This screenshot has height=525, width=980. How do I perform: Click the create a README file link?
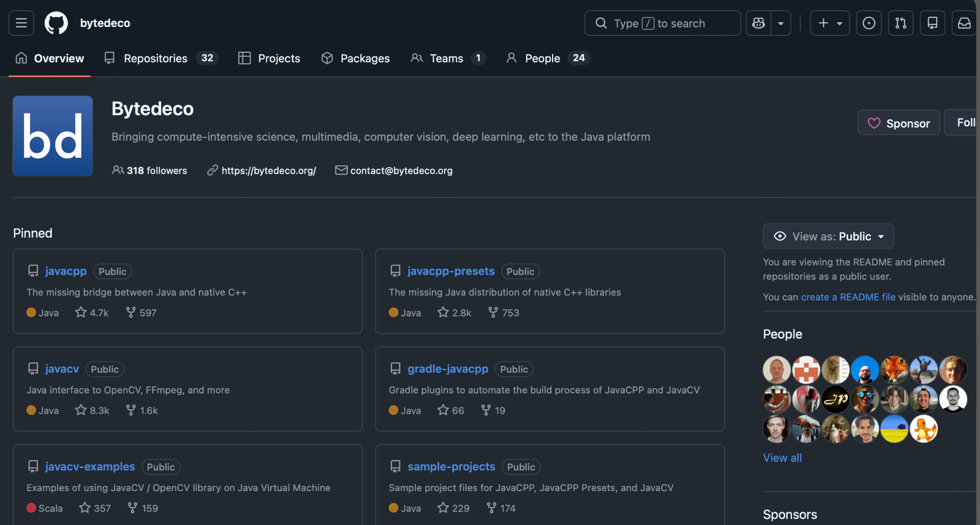848,297
